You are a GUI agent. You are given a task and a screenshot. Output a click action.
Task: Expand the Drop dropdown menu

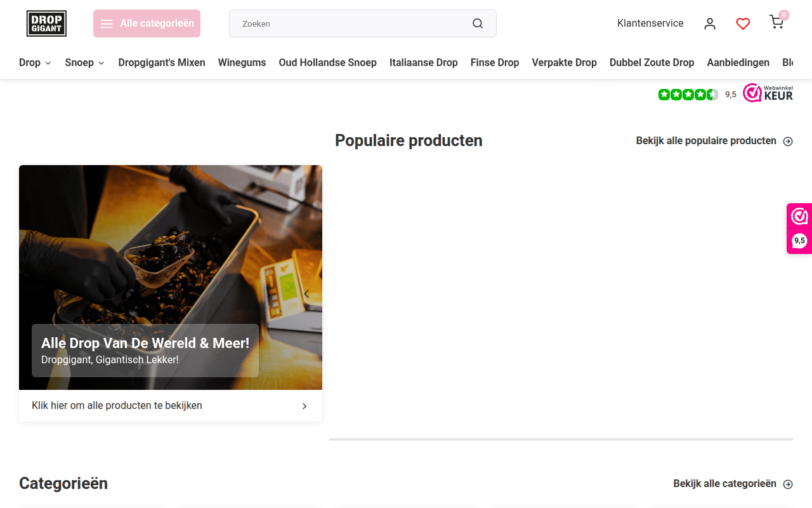35,62
